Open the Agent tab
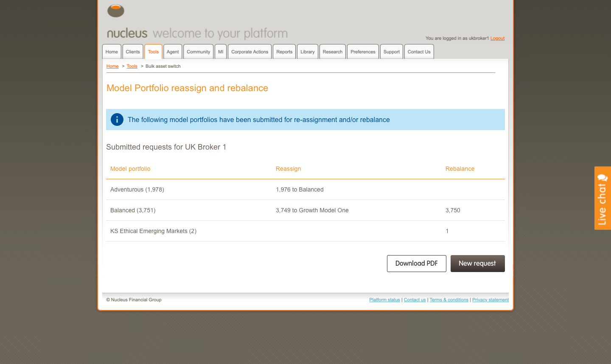 [173, 52]
